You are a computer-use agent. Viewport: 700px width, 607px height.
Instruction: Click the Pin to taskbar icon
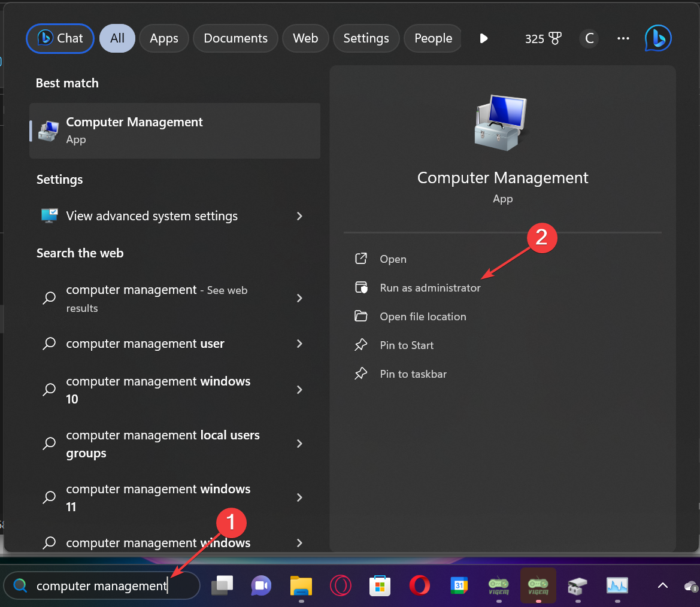click(361, 374)
